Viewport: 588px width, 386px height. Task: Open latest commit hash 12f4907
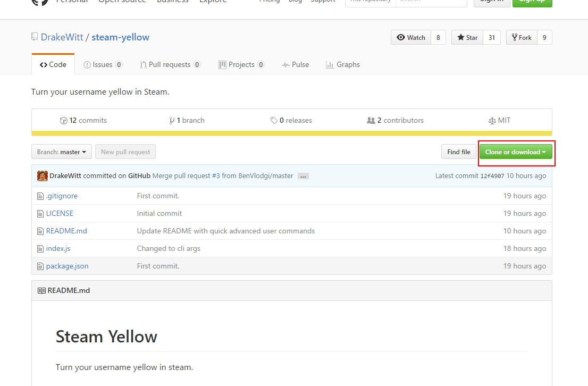tap(492, 176)
